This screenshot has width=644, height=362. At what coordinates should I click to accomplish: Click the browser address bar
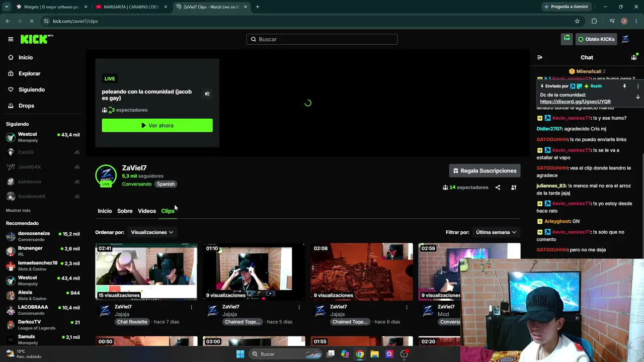coord(307,21)
